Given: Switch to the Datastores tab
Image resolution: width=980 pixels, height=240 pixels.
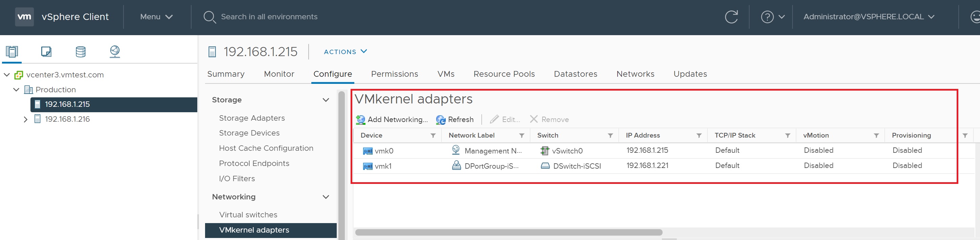Looking at the screenshot, I should (575, 74).
